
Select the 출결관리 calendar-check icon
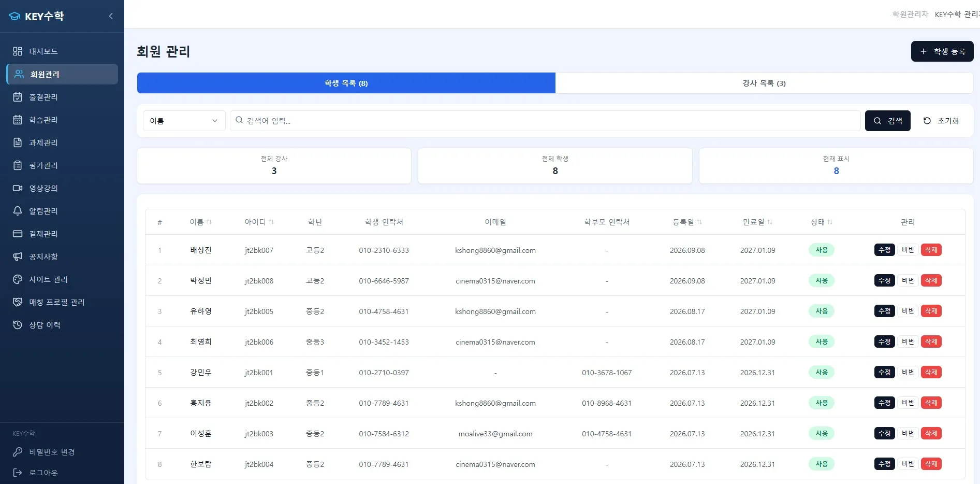(18, 97)
